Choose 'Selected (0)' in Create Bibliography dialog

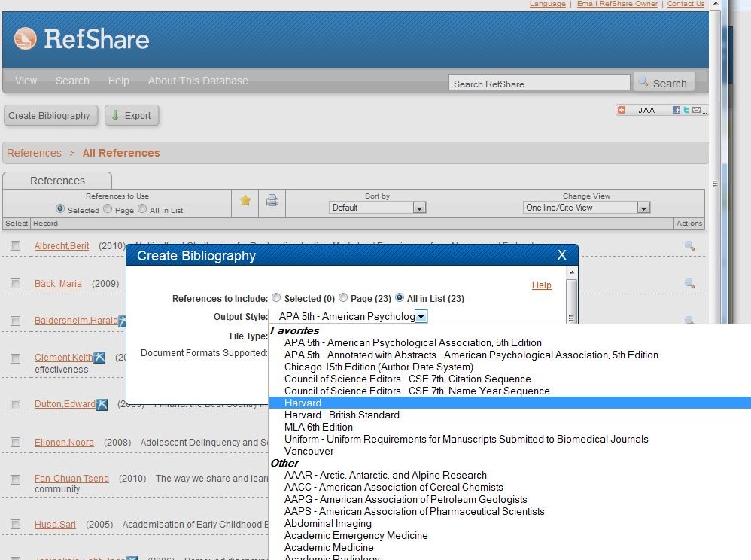click(x=276, y=298)
